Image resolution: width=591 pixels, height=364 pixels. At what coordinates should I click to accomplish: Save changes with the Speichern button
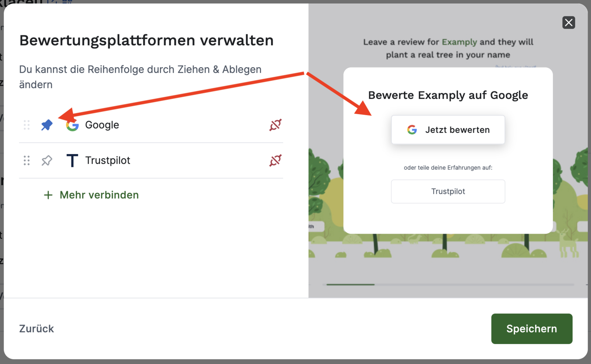[x=532, y=329]
